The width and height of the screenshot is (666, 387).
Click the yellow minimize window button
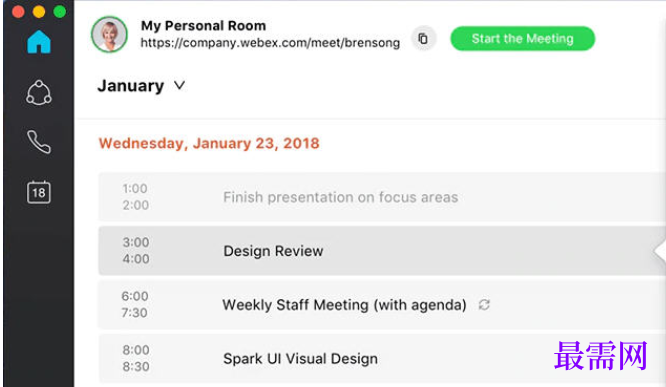[39, 11]
